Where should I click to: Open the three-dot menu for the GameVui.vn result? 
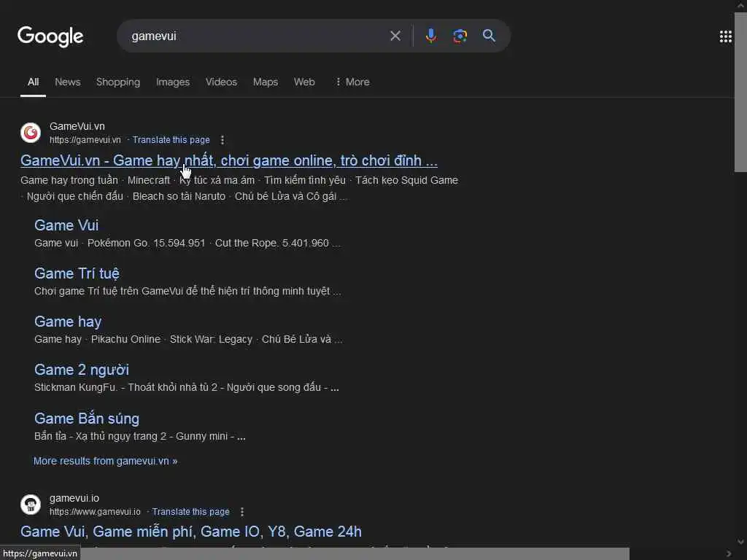click(222, 140)
